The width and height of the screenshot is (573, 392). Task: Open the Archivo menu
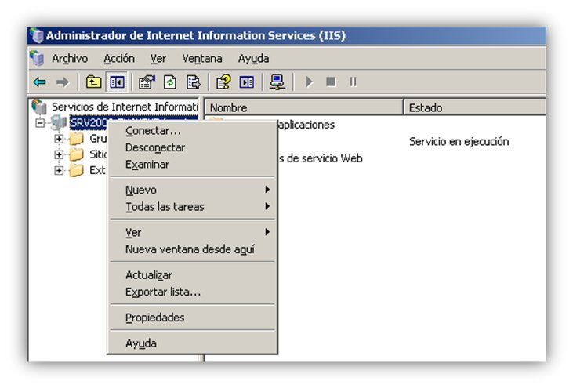click(x=70, y=59)
